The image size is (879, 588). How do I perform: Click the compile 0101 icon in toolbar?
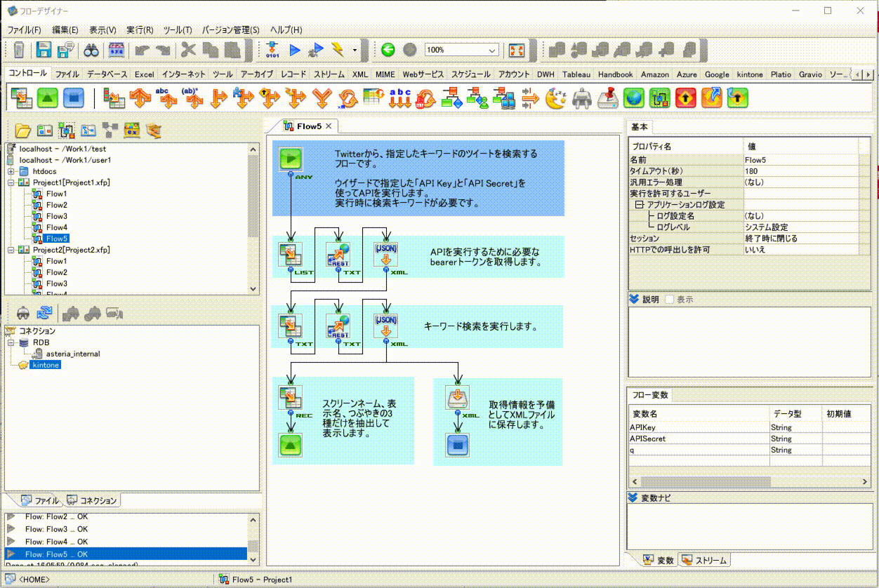coord(272,51)
